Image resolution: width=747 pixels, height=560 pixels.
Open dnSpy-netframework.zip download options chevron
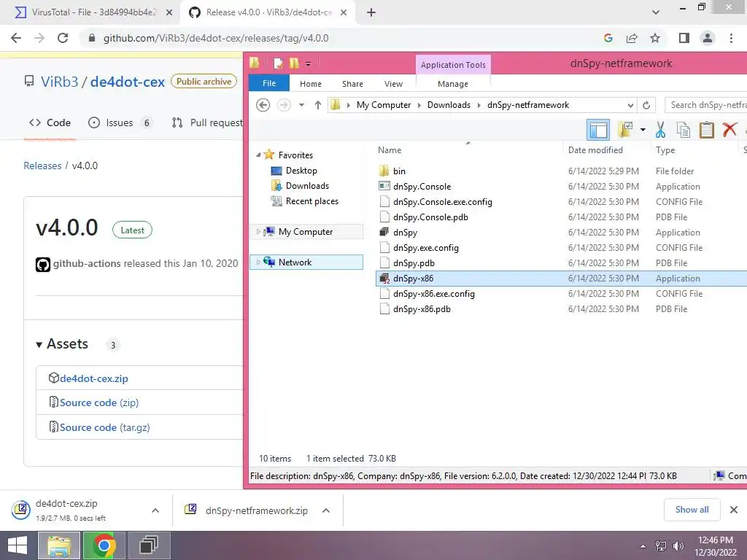326,510
